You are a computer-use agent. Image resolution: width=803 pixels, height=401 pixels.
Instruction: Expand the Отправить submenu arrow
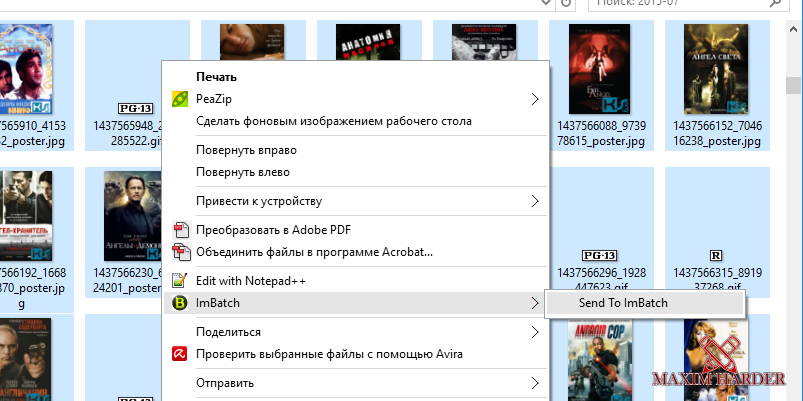(535, 383)
